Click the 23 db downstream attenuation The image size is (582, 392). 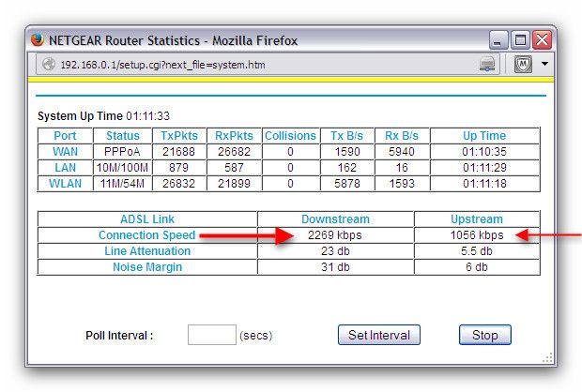(x=335, y=251)
